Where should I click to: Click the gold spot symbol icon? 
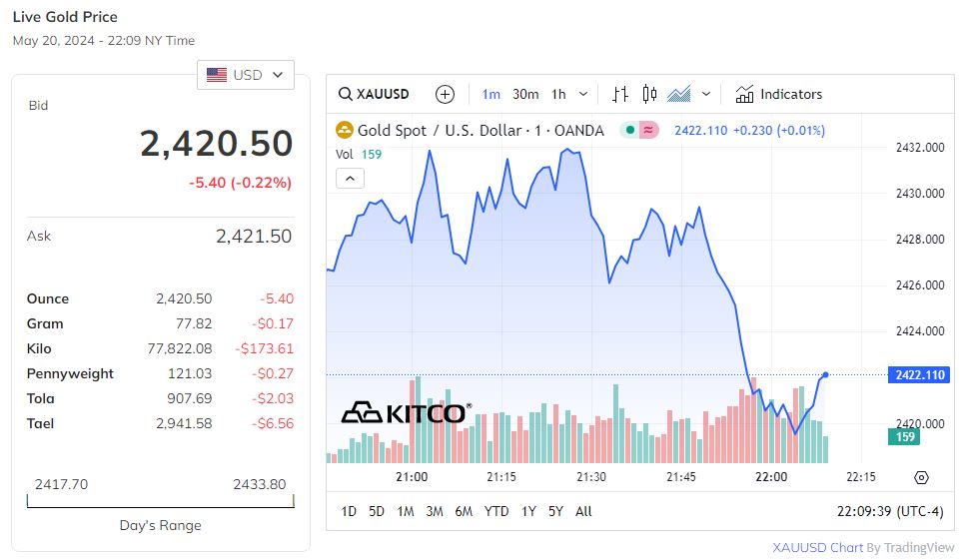pos(344,130)
